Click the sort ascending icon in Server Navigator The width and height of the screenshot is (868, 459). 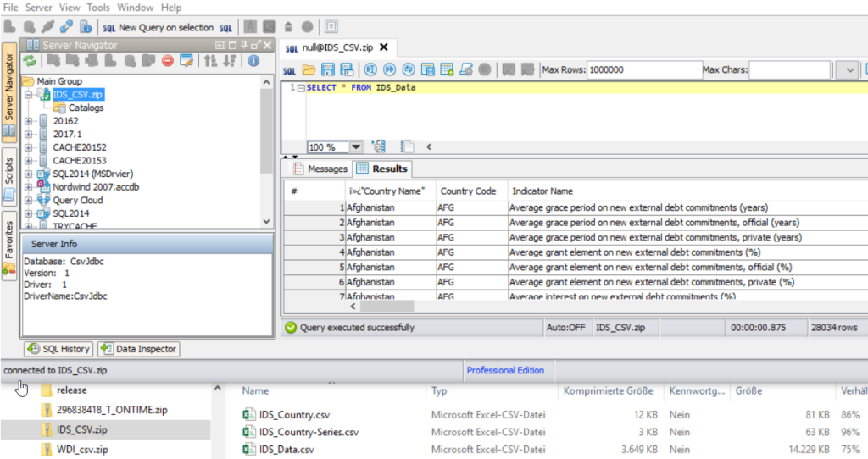(210, 61)
